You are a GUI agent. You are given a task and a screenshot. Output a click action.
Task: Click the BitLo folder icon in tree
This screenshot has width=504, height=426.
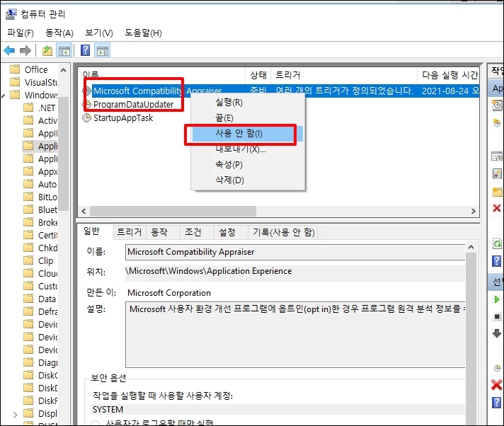click(28, 197)
